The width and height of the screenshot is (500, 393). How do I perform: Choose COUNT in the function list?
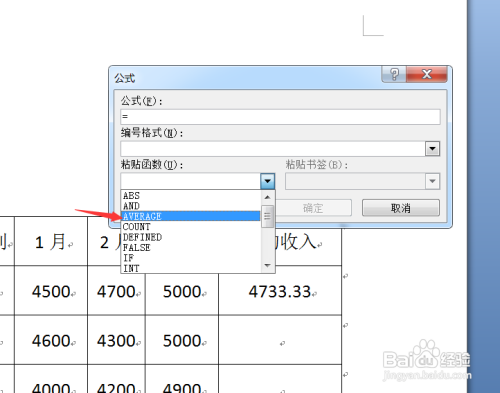(x=191, y=227)
